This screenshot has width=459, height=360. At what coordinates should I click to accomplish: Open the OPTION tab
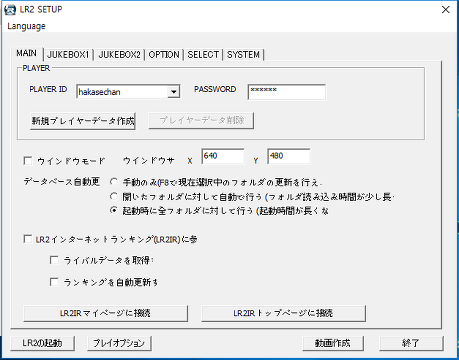pyautogui.click(x=164, y=55)
